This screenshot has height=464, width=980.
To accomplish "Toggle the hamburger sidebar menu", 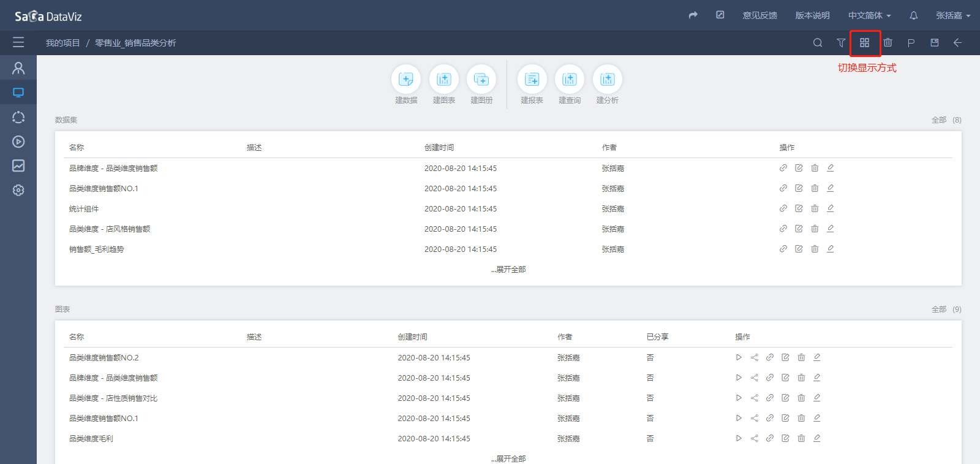I will 18,42.
